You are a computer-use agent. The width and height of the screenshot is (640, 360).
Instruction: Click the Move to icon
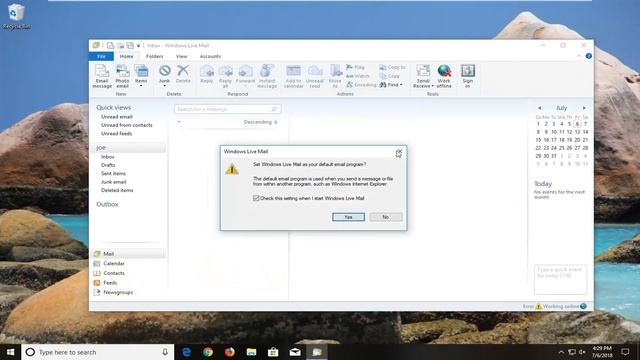click(x=335, y=76)
